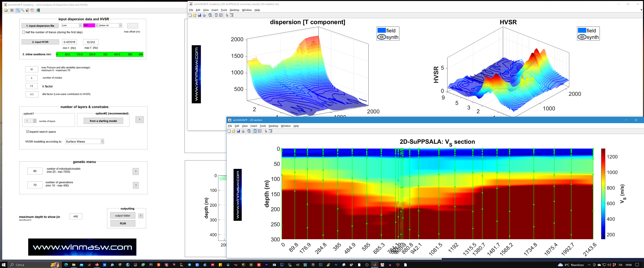The width and height of the screenshot is (644, 268).
Task: Click help button for number of generations
Action: pyautogui.click(x=136, y=185)
